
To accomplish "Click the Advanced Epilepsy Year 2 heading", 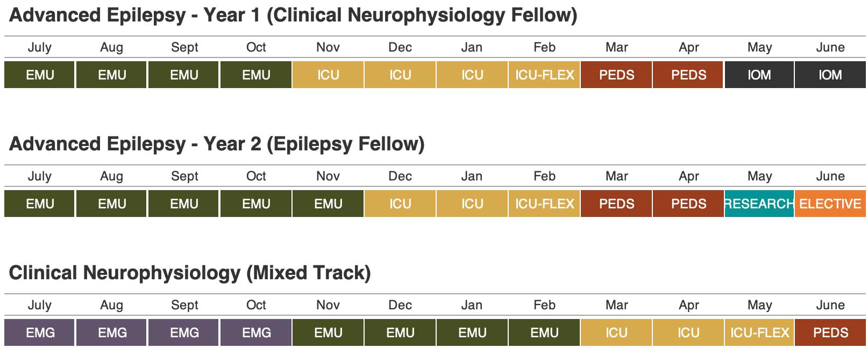I will click(217, 144).
